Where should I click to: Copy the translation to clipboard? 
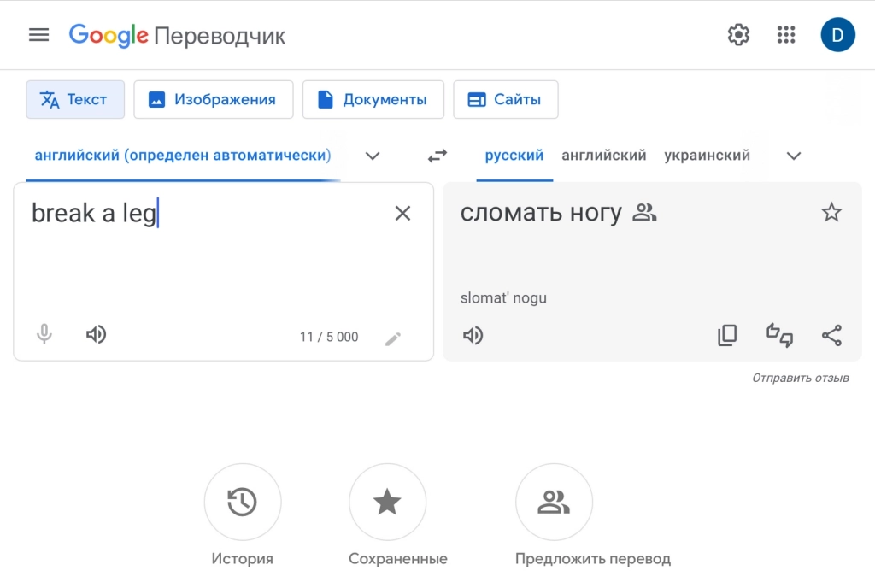[x=727, y=335]
